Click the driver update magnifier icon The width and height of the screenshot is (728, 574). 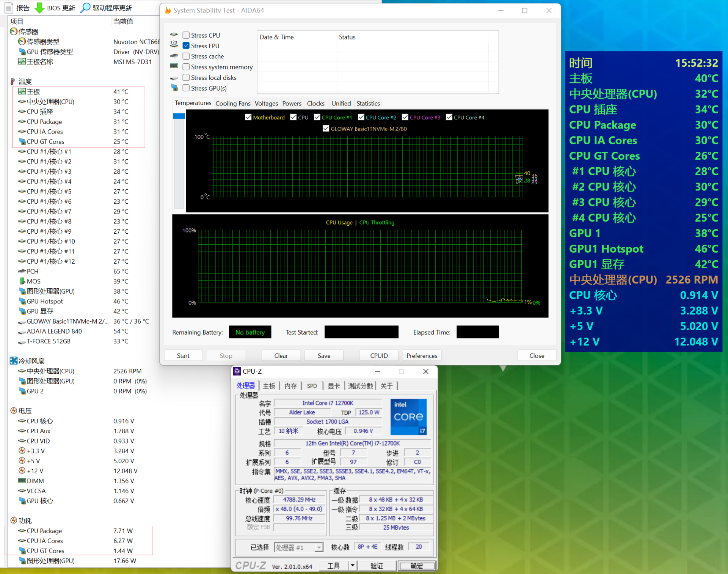[x=86, y=8]
